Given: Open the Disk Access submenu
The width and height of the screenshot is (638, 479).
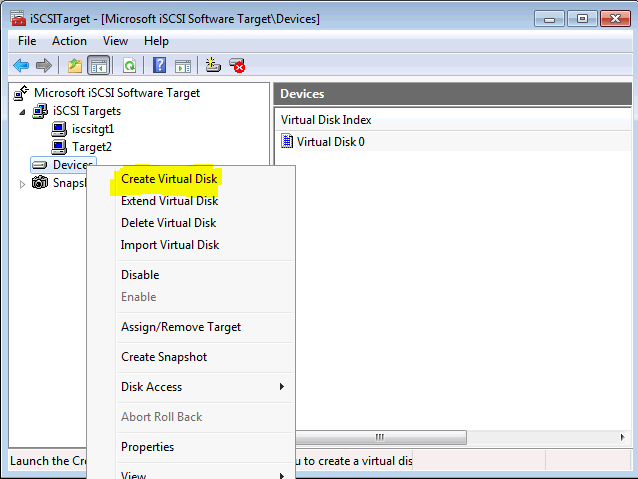Looking at the screenshot, I should click(151, 387).
